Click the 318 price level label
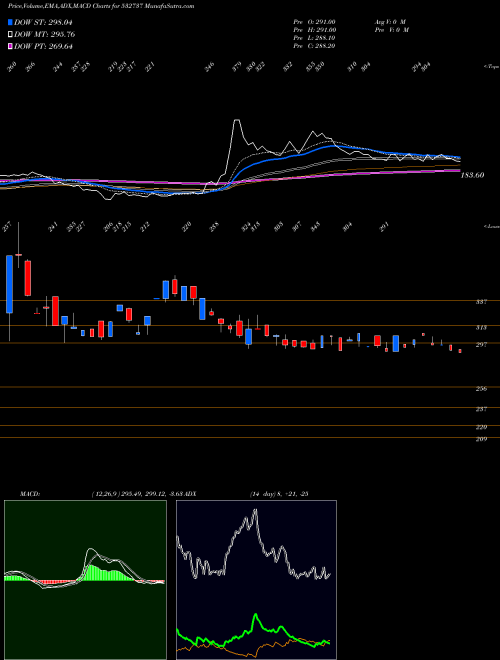 [482, 327]
